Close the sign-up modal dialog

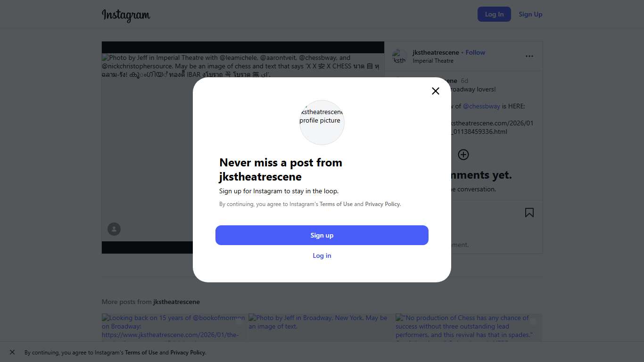[x=435, y=91]
